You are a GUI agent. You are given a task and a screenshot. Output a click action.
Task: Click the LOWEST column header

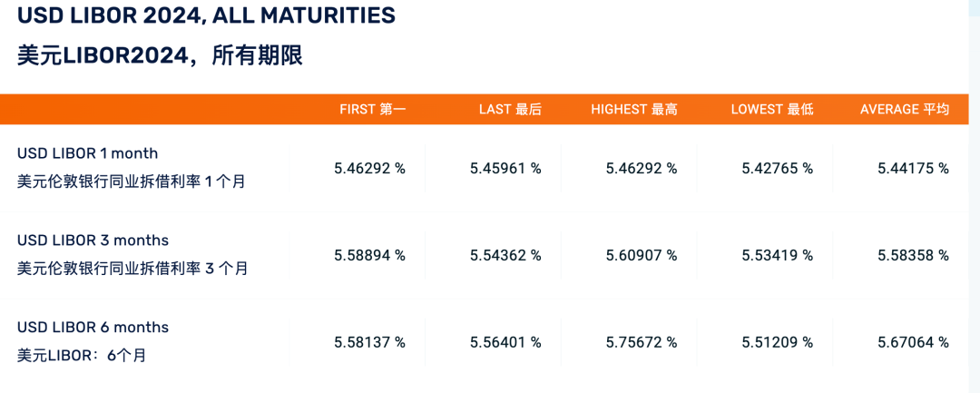coord(771,109)
